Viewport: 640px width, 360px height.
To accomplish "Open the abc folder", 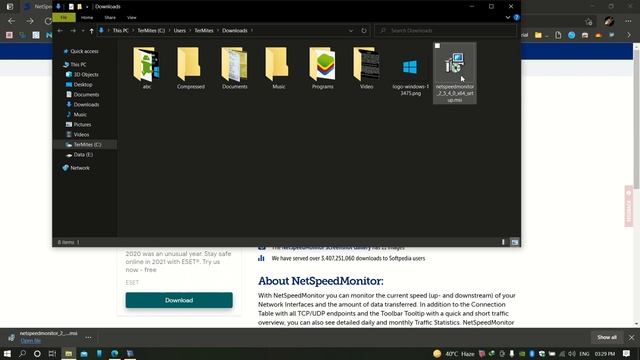I will coord(147,69).
